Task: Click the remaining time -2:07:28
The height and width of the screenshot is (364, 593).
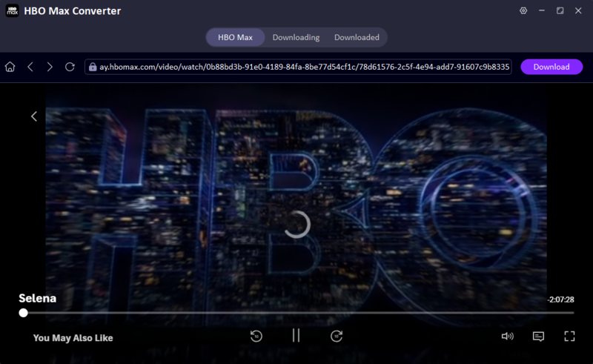Action: [x=560, y=300]
